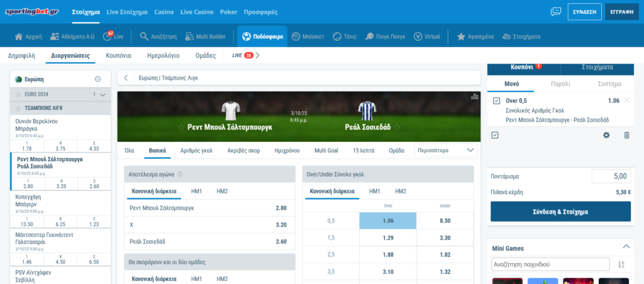This screenshot has width=644, height=284.
Task: Select Ποδόσφαιρο football sport
Action: [x=262, y=37]
